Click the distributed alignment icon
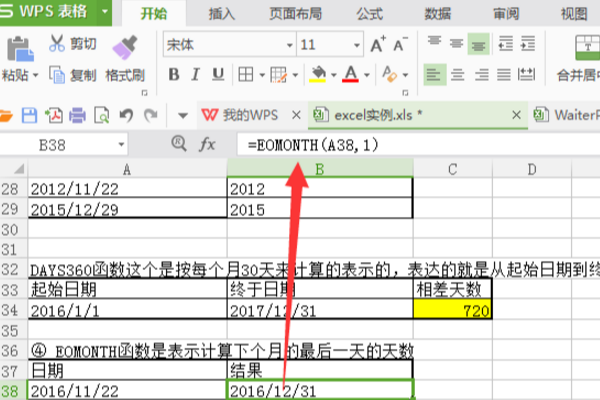 click(527, 74)
